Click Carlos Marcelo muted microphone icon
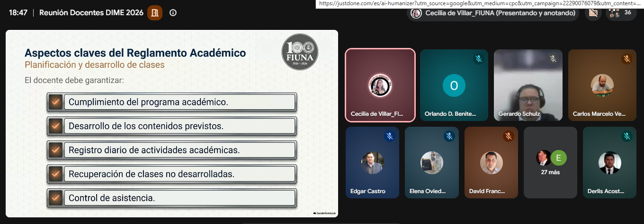Image resolution: width=644 pixels, height=224 pixels. pos(626,59)
